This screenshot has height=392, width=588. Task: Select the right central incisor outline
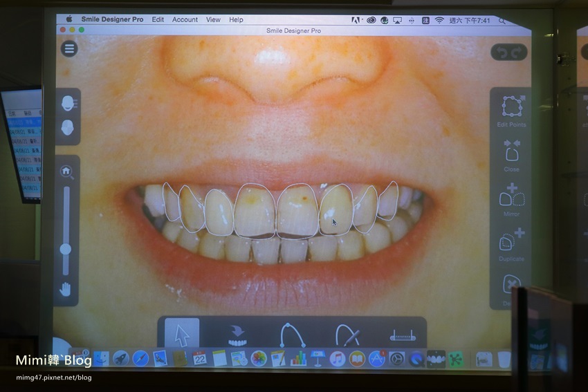coord(255,211)
